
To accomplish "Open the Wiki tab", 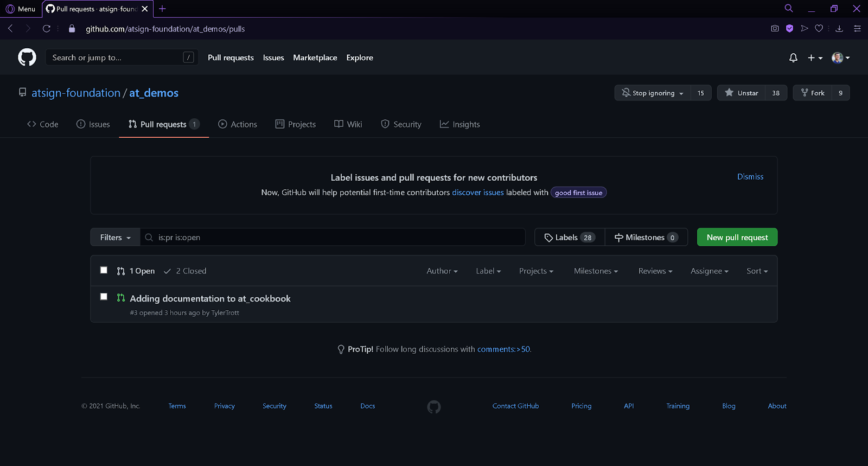I will tap(348, 124).
